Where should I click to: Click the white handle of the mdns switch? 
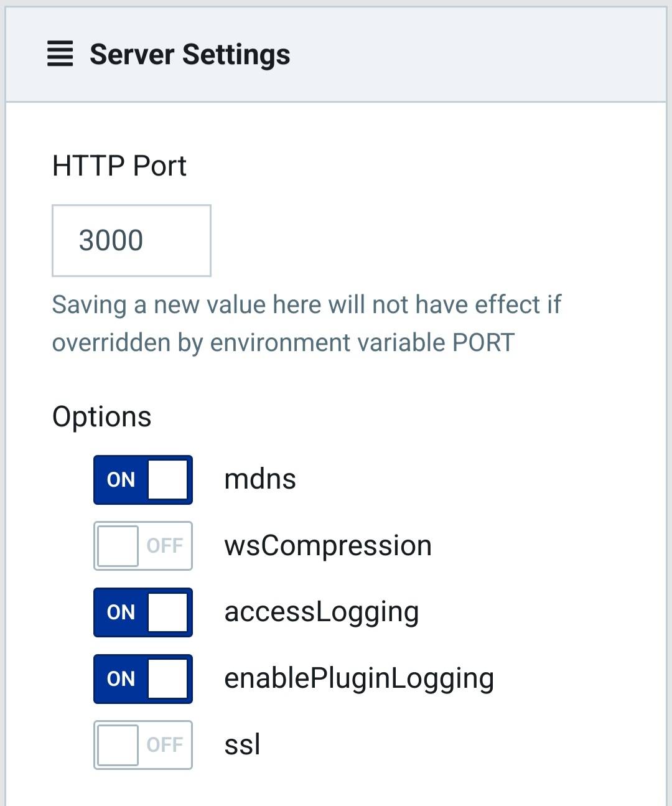(x=168, y=480)
